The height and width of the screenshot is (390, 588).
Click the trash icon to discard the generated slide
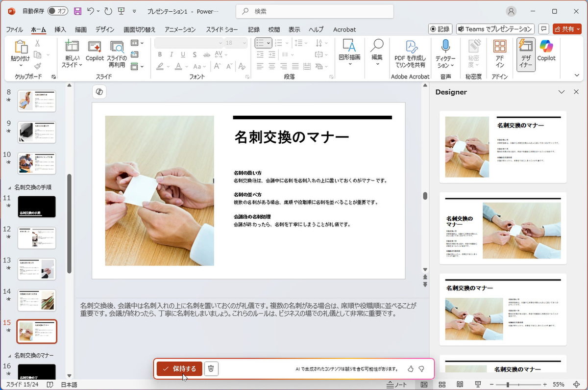click(x=211, y=368)
